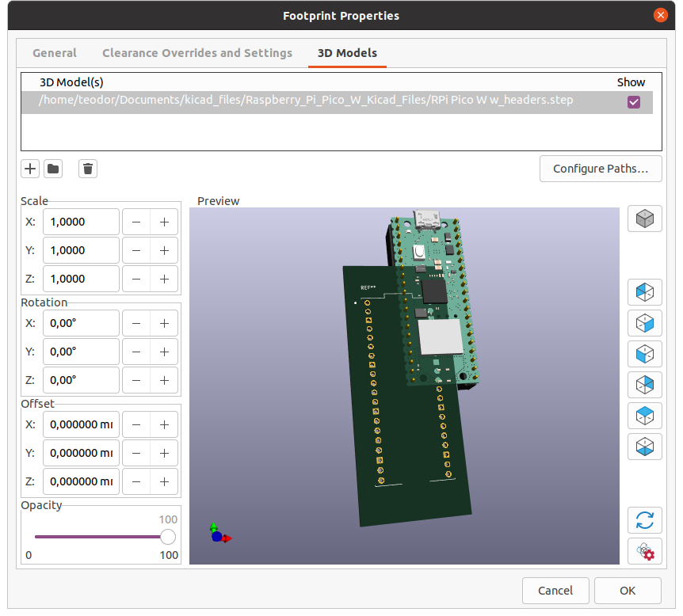Click the Configure Paths... button

(x=601, y=169)
